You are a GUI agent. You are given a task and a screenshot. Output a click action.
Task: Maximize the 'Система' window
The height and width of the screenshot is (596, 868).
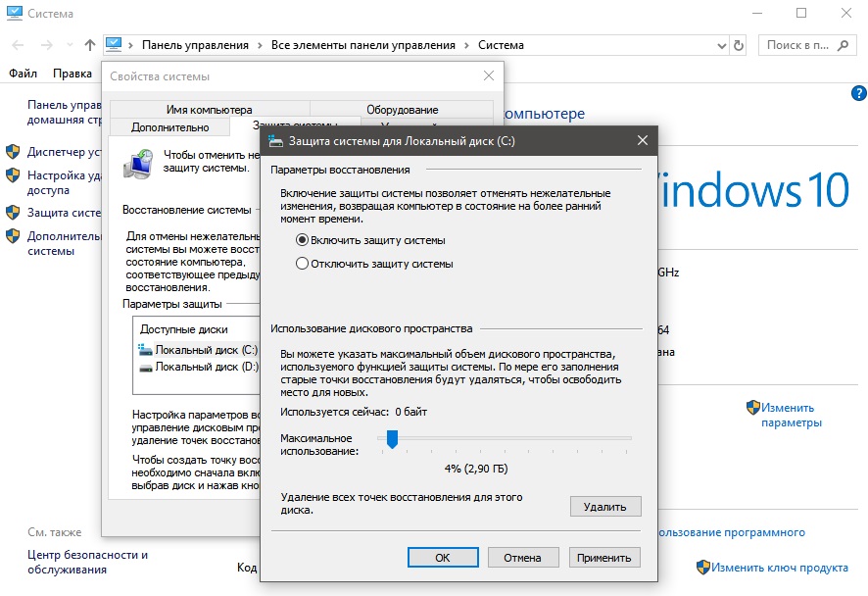[x=801, y=13]
